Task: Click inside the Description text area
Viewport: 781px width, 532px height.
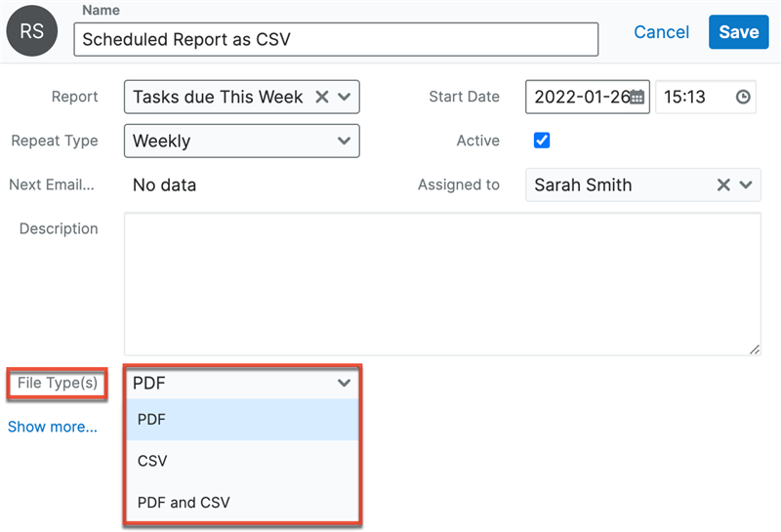Action: (442, 283)
